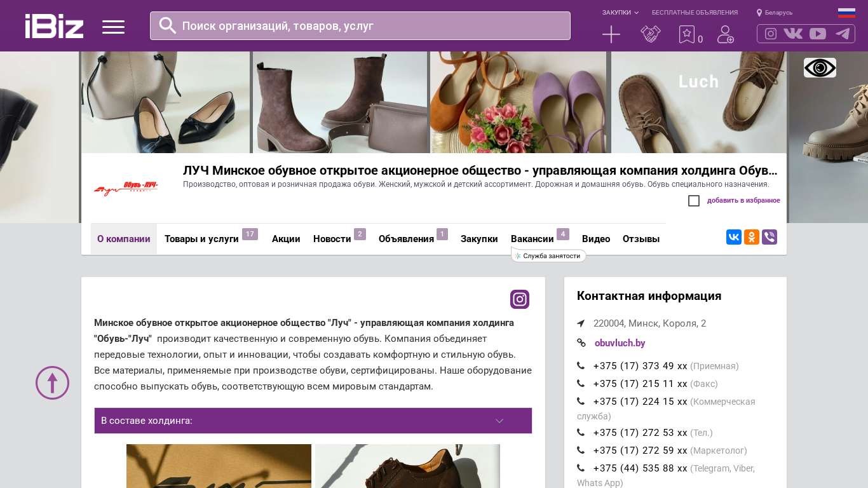Image resolution: width=868 pixels, height=488 pixels.
Task: Open company Instagram icon in description
Action: click(x=519, y=299)
